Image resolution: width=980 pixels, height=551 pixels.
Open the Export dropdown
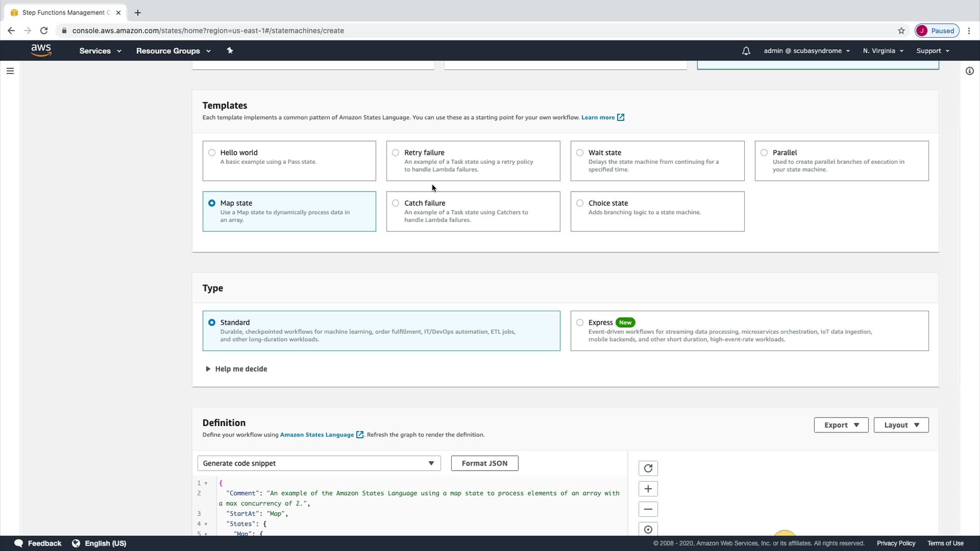(841, 425)
